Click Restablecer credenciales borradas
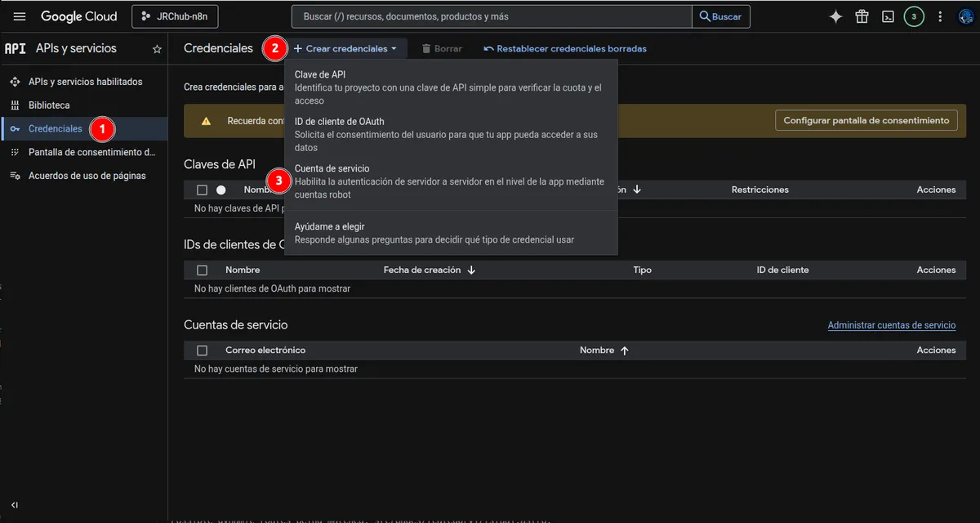 coord(564,49)
